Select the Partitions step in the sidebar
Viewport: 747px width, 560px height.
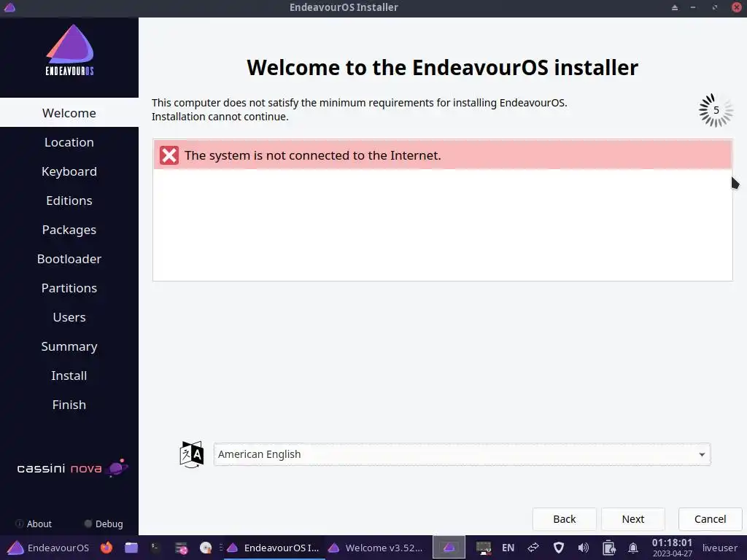pos(69,288)
